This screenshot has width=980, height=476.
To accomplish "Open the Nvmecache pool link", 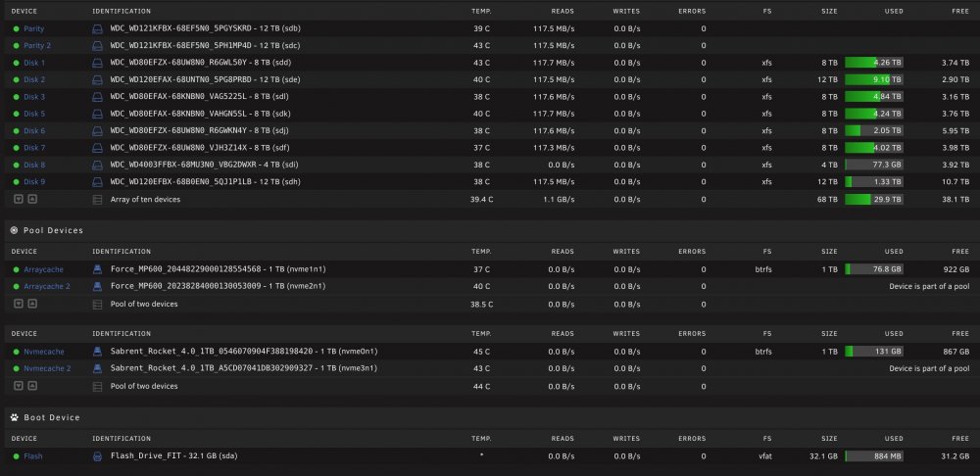I will click(44, 352).
